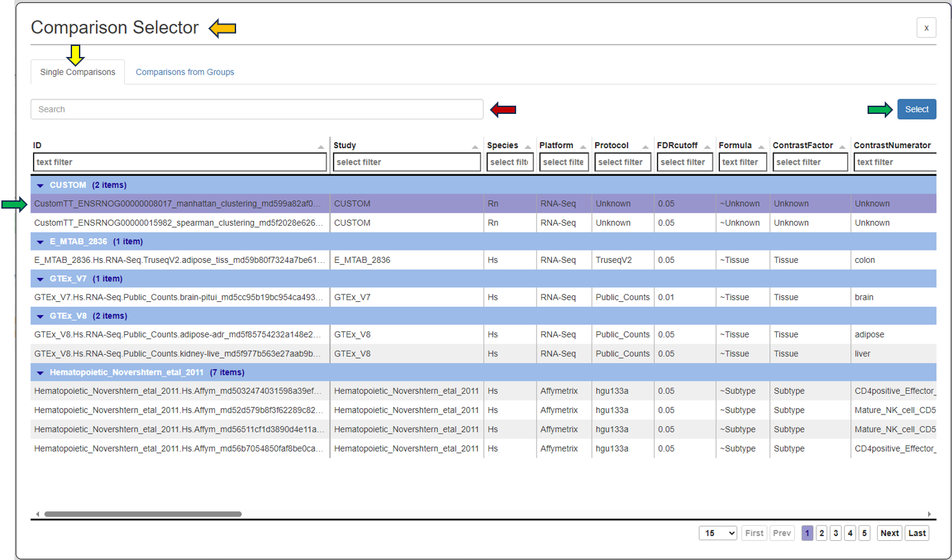Sort by the Species column
This screenshot has height=560, width=952.
tap(526, 145)
